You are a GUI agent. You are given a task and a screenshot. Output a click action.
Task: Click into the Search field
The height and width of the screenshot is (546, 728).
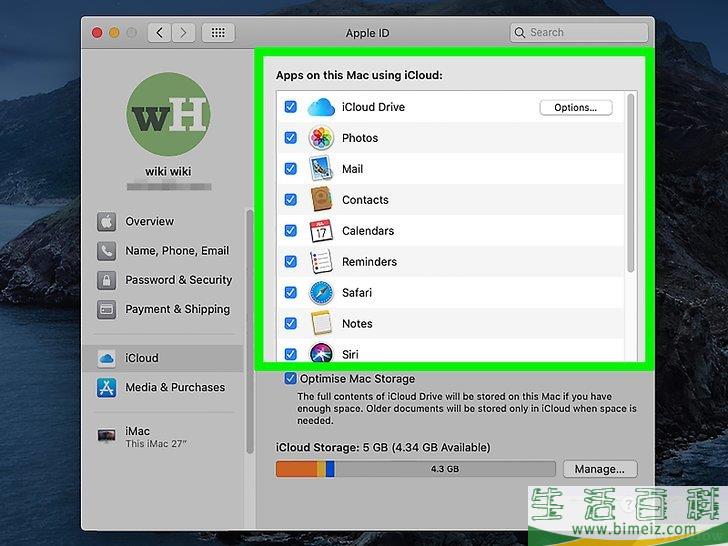579,32
